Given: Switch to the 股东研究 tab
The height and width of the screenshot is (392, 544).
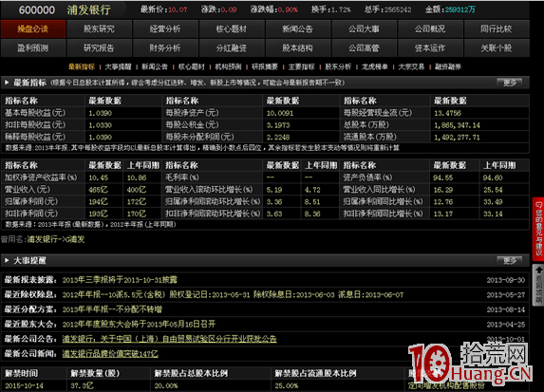Looking at the screenshot, I should (100, 28).
